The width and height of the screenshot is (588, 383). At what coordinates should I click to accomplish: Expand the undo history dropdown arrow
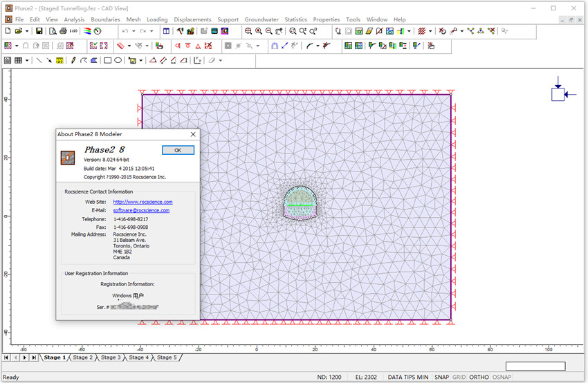pyautogui.click(x=134, y=31)
